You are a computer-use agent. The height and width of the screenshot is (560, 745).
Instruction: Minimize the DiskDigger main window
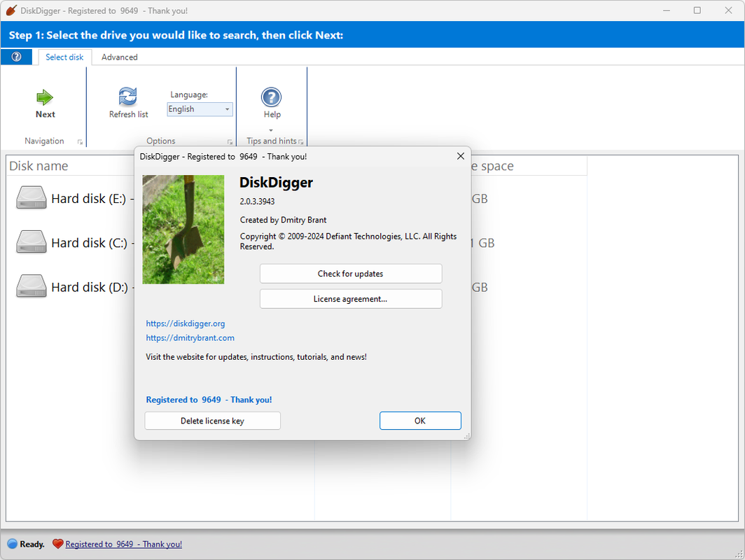click(x=666, y=10)
